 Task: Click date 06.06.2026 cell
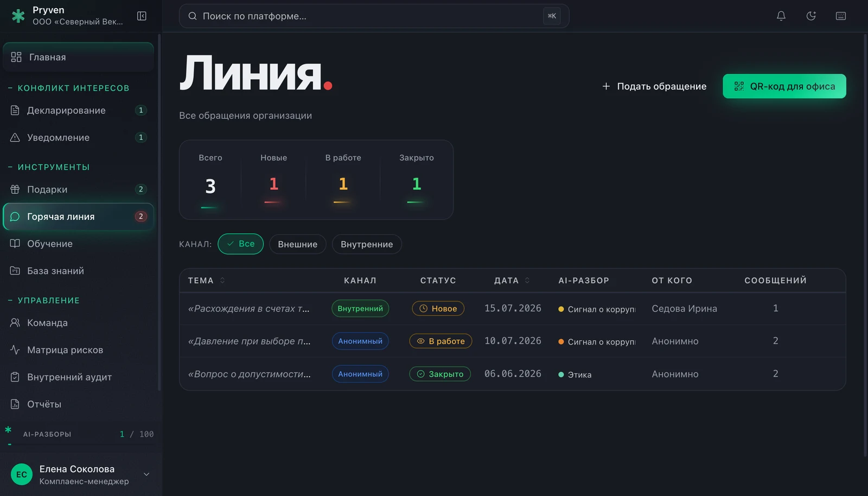513,374
